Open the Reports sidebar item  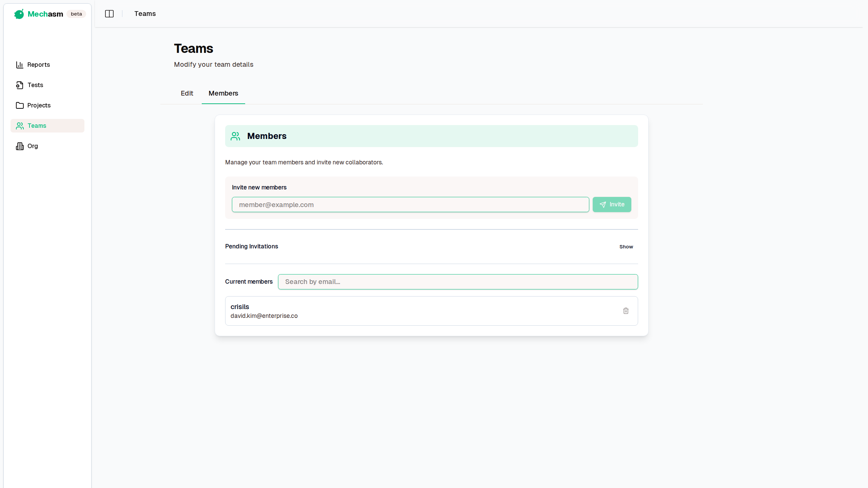pyautogui.click(x=39, y=65)
